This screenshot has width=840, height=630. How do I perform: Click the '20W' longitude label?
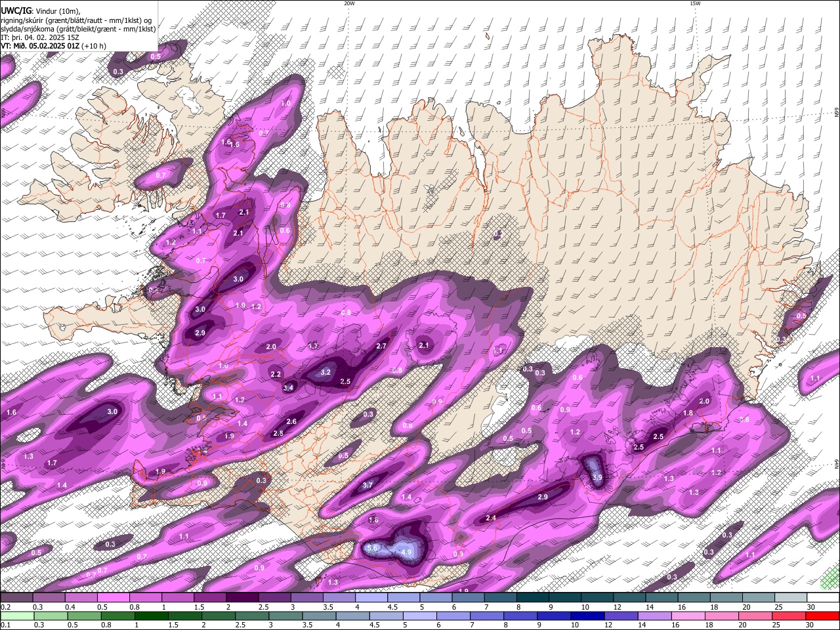pos(349,3)
